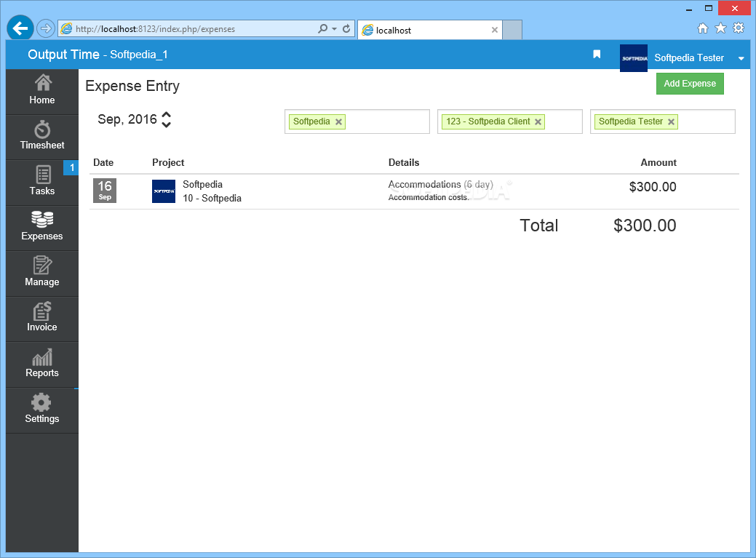Open the Reports chart section
This screenshot has width=756, height=558.
pos(42,364)
